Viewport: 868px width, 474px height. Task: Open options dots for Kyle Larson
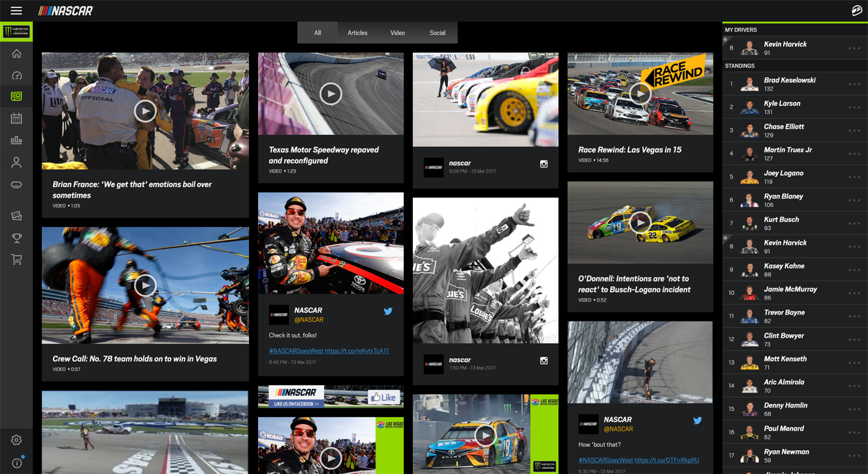pyautogui.click(x=854, y=107)
